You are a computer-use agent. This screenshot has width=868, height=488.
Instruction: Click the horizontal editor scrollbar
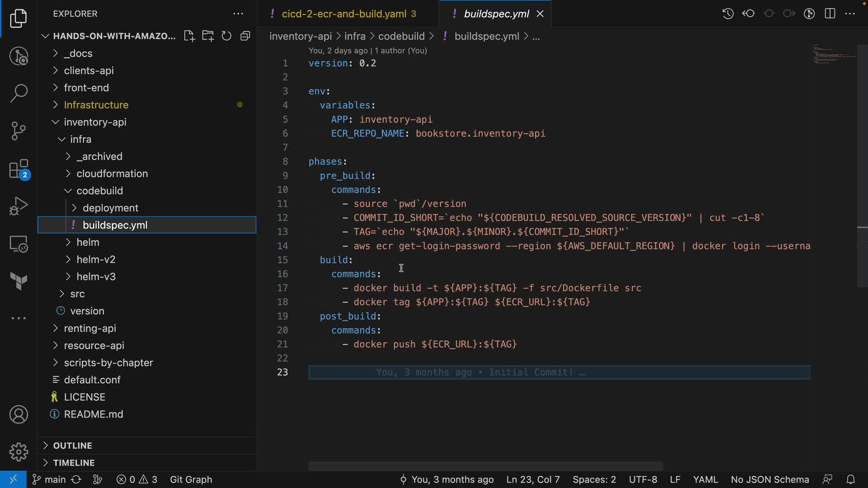(486, 465)
